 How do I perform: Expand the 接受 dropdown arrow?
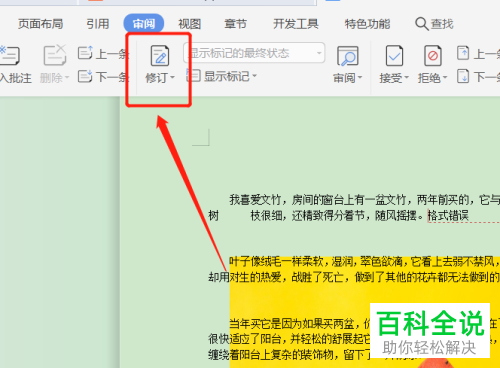pyautogui.click(x=406, y=78)
